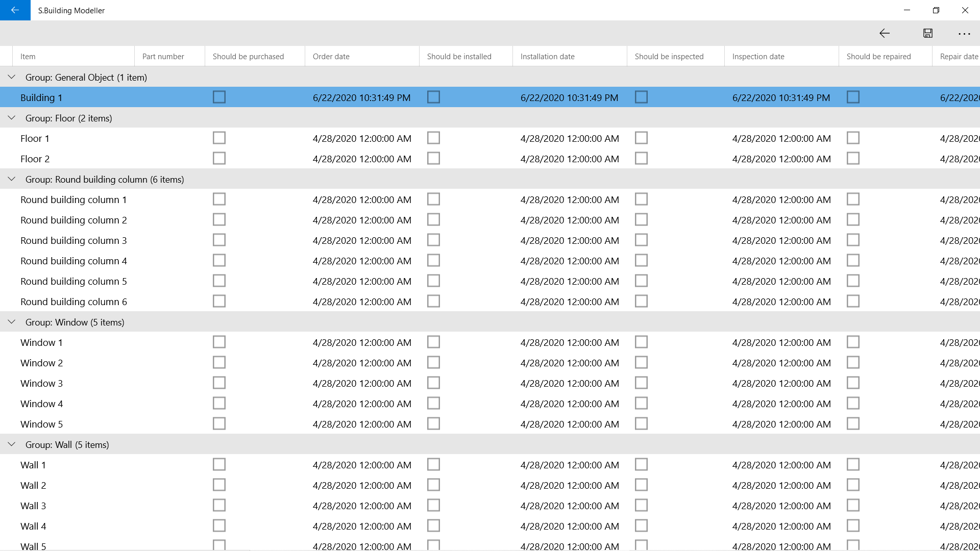This screenshot has height=551, width=980.
Task: Select the Round building column 4 row
Action: coord(73,261)
